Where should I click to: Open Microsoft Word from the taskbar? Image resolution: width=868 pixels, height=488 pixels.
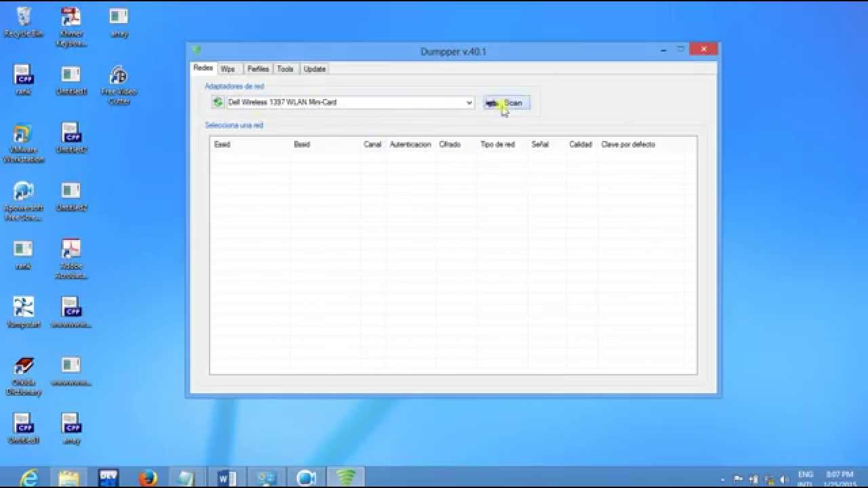pyautogui.click(x=226, y=478)
